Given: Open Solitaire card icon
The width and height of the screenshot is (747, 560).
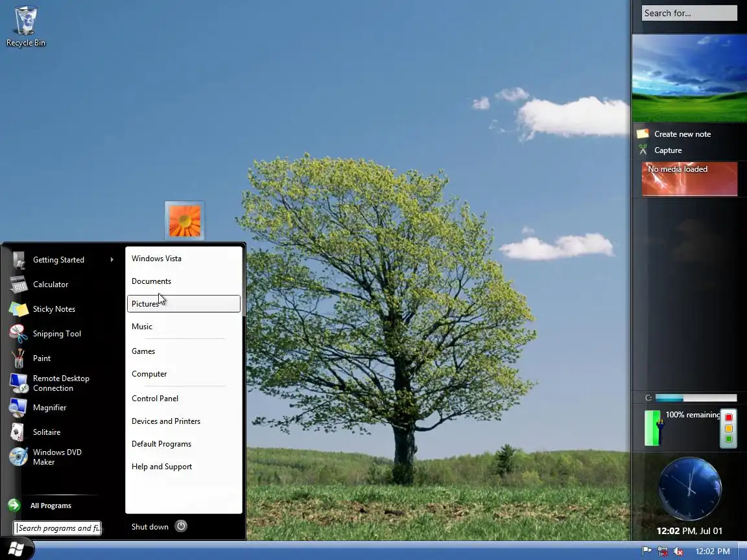Looking at the screenshot, I should (18, 432).
